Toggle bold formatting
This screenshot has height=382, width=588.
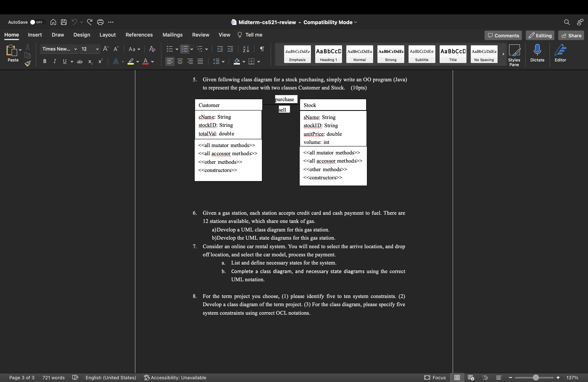coord(45,61)
